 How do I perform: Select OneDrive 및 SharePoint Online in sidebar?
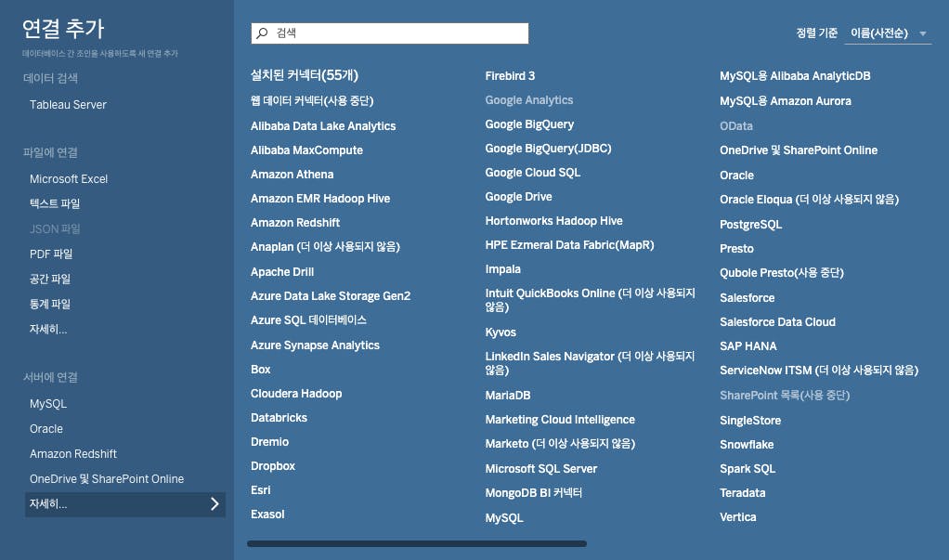107,479
